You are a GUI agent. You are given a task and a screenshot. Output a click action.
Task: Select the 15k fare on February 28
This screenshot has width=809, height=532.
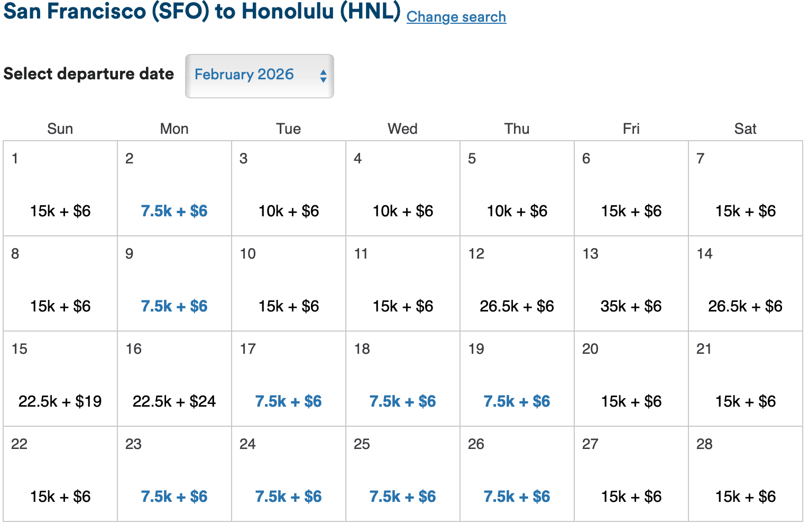[745, 497]
